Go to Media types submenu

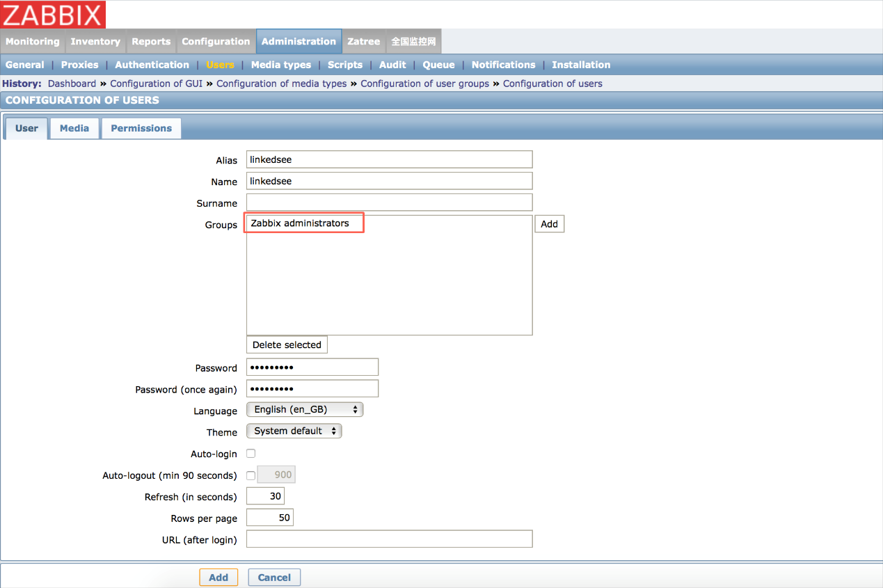click(x=281, y=65)
